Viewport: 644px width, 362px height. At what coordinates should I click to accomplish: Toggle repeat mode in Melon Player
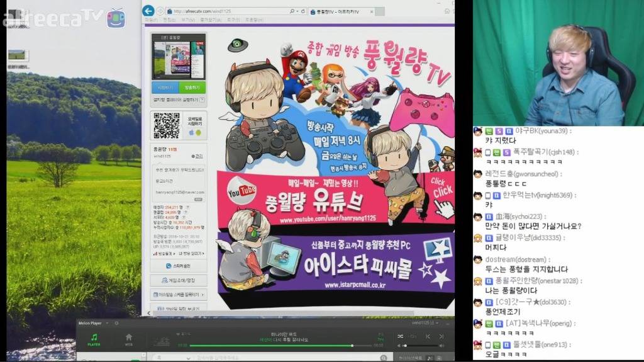point(413,336)
